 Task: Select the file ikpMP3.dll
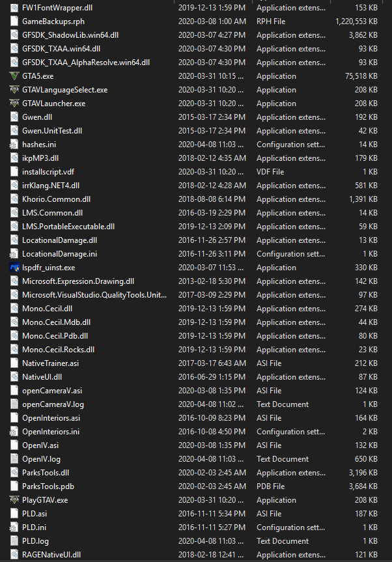pyautogui.click(x=40, y=158)
